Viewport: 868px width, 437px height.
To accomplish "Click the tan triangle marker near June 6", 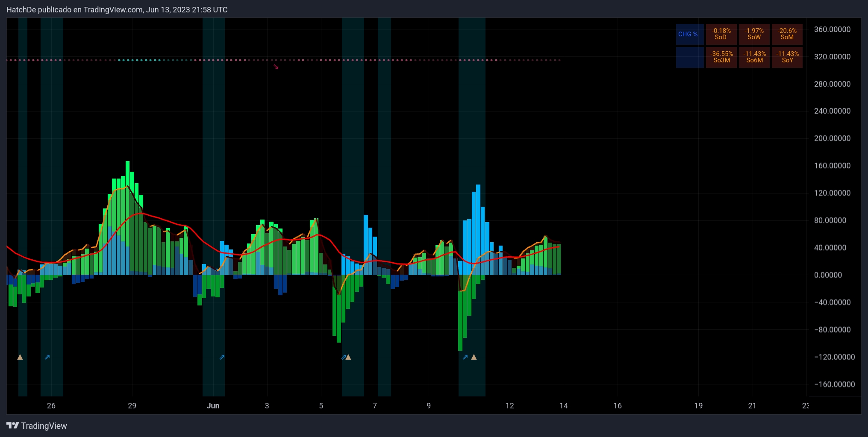I will click(x=348, y=357).
